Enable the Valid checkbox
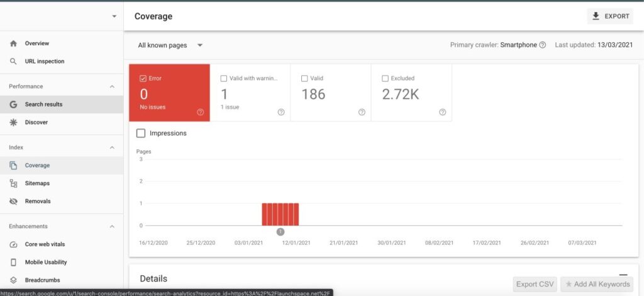The width and height of the screenshot is (644, 296). [x=304, y=79]
